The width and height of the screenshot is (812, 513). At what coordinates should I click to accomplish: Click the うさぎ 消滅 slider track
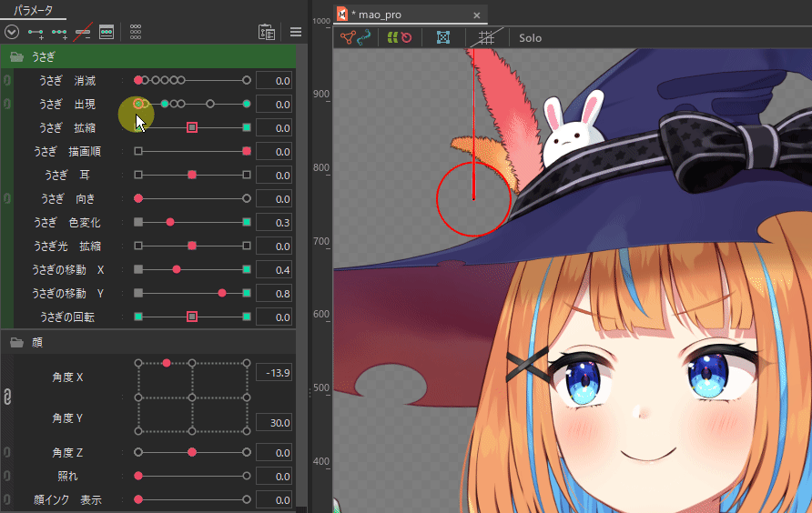coord(192,80)
